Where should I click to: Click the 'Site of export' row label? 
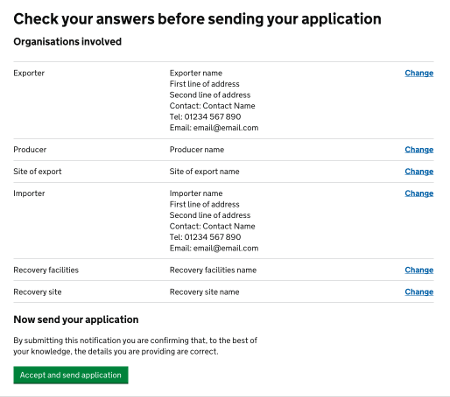point(38,172)
